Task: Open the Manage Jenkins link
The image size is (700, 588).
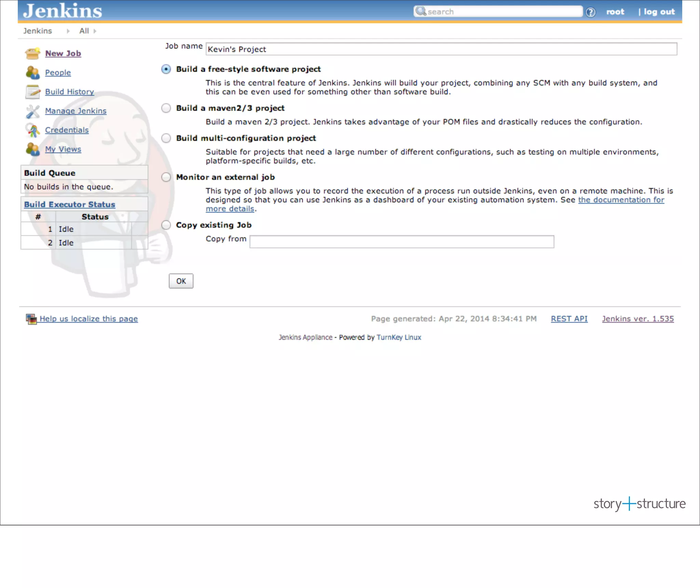Action: [76, 111]
